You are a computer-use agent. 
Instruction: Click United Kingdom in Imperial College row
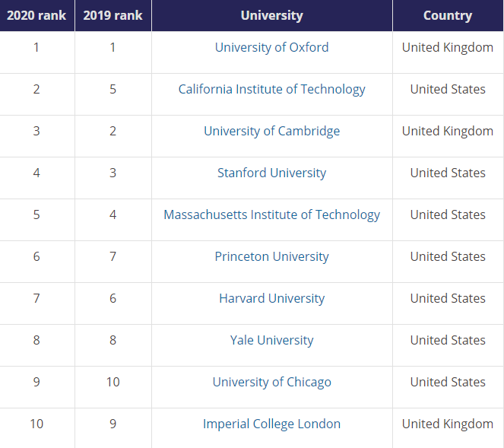point(448,424)
